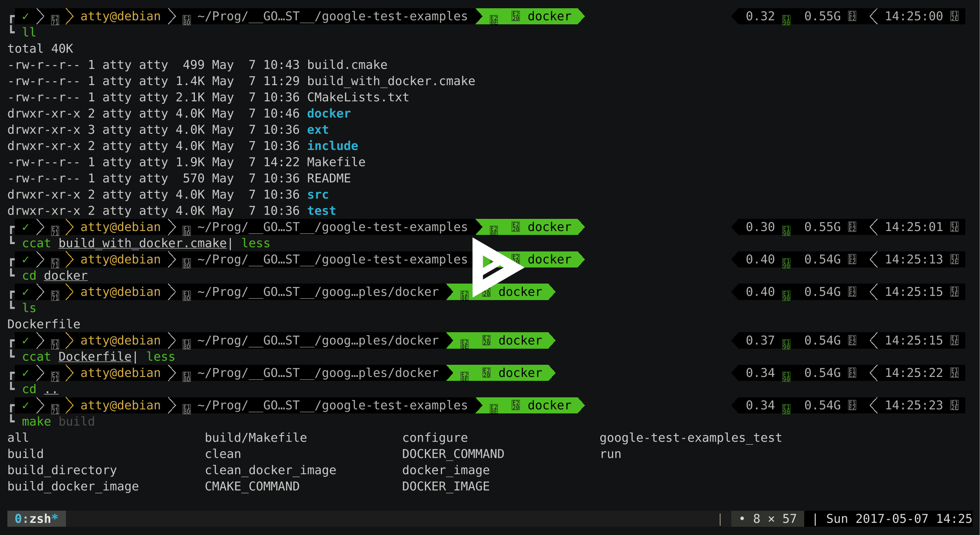
Task: Click the clean_docker_image completion target
Action: click(271, 470)
